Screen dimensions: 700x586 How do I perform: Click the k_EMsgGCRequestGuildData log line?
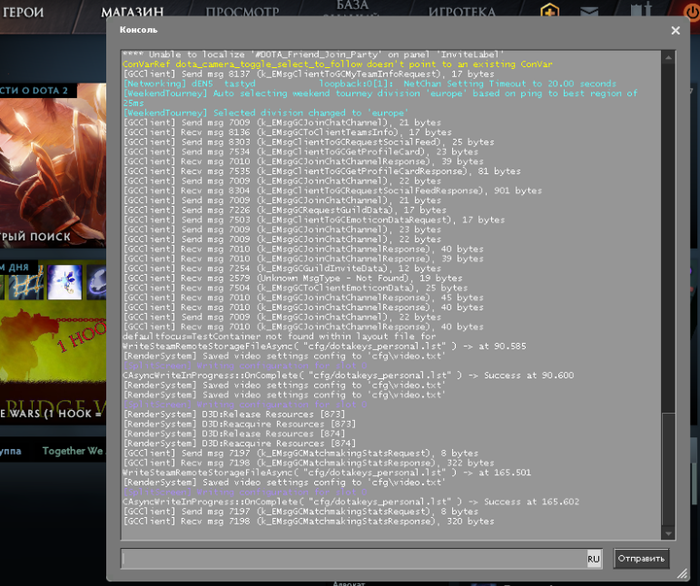[284, 210]
